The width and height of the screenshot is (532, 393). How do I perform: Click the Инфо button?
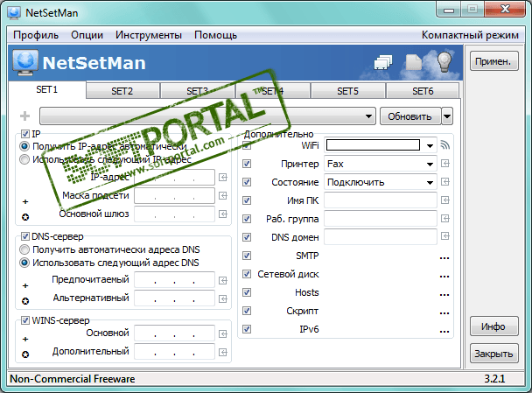494,326
